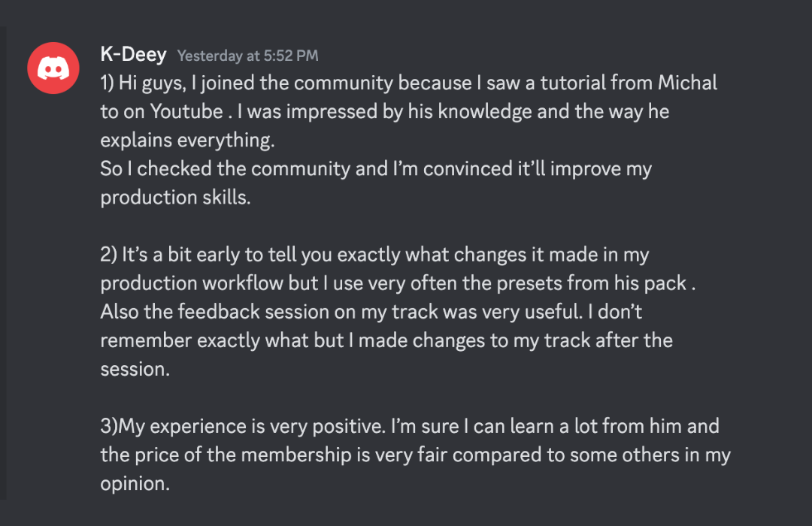Click the timestamp Yesterday at 5:52 PM
This screenshot has width=812, height=526.
tap(247, 56)
